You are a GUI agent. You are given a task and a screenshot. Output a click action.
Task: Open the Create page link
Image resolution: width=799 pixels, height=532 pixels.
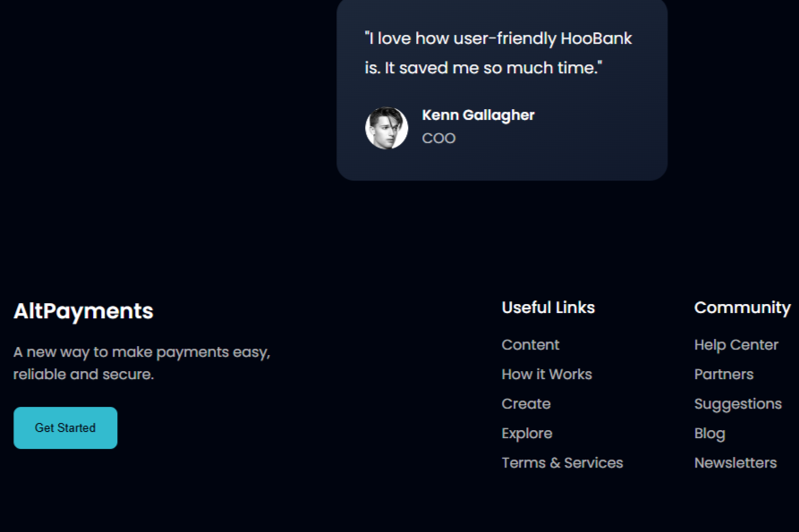coord(525,403)
